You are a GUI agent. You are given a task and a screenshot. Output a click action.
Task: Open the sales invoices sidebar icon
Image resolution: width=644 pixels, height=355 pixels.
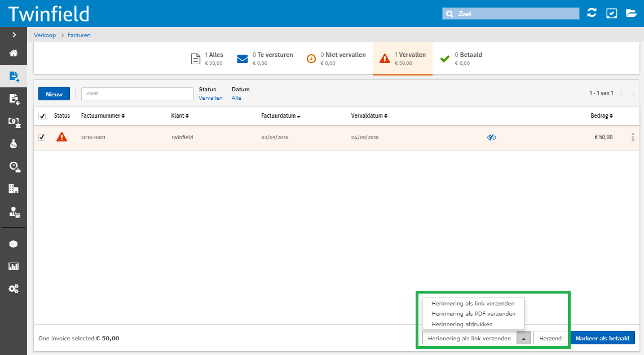pos(14,76)
